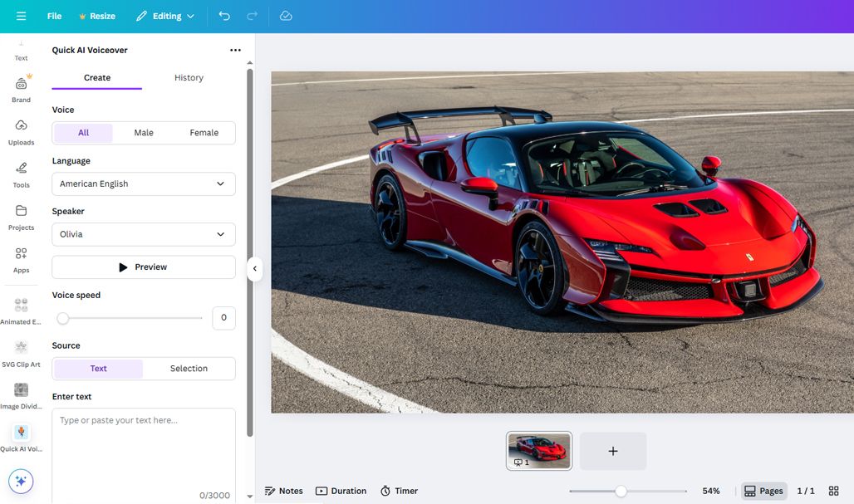Expand the American English language dropdown
Screen dimensions: 854x504
pos(144,183)
